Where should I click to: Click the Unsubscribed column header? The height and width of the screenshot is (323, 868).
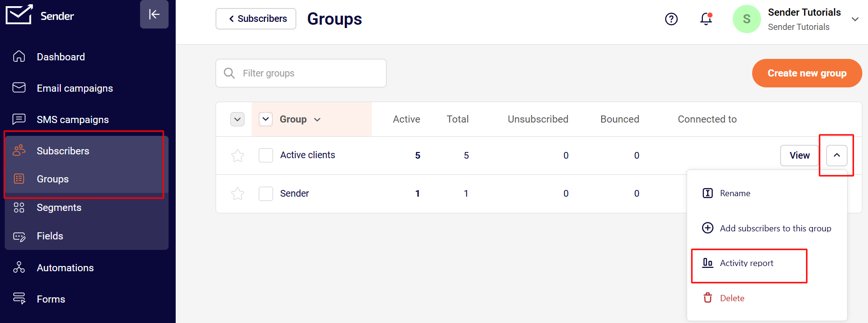(x=538, y=119)
